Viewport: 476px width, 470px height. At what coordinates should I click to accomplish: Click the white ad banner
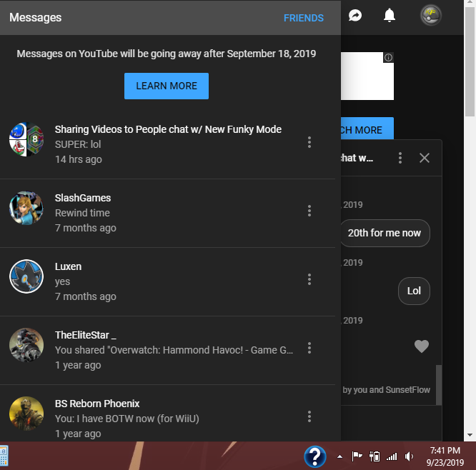coord(367,76)
